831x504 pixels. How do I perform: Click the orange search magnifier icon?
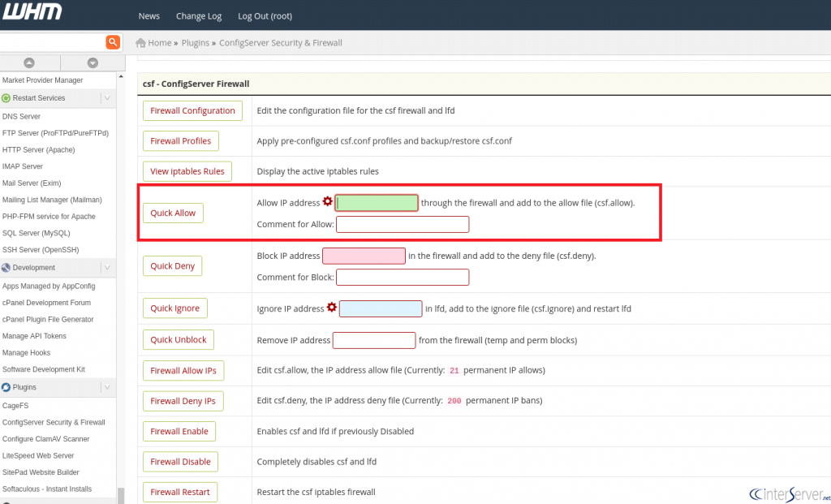(x=112, y=42)
